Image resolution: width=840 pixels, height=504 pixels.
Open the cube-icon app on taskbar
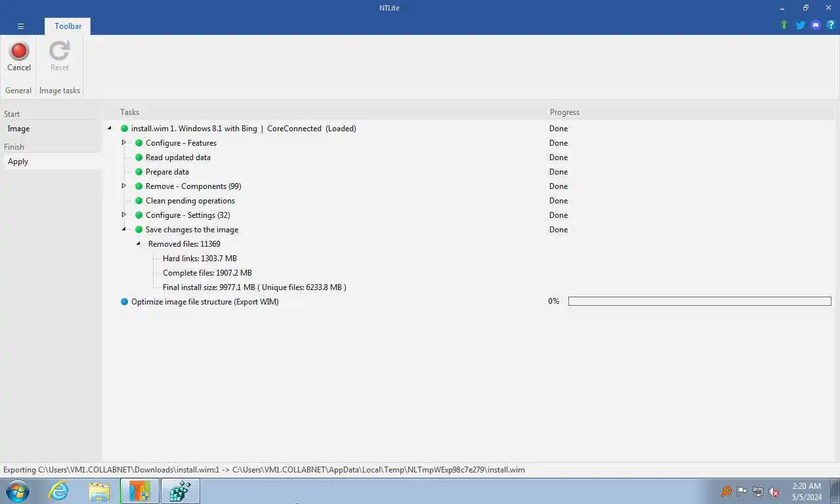point(180,491)
